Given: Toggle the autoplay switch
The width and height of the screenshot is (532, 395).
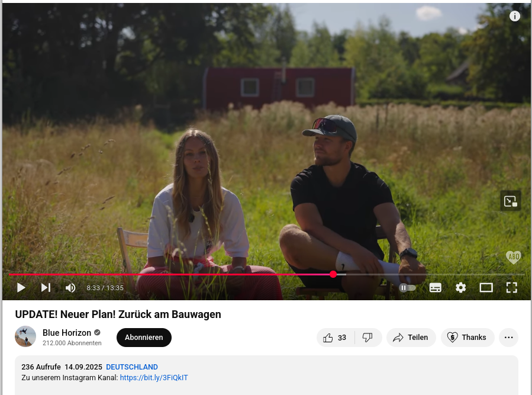Looking at the screenshot, I should [x=407, y=288].
